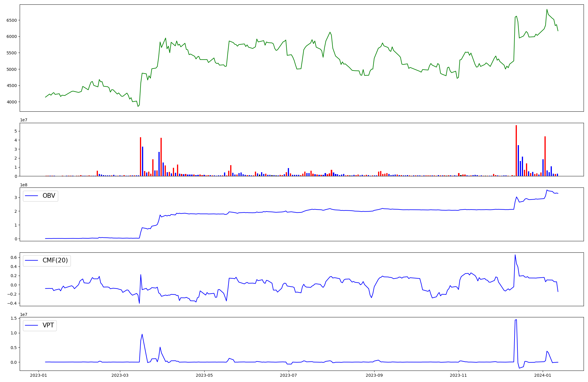Click the highest peak of the green price line

click(x=547, y=9)
